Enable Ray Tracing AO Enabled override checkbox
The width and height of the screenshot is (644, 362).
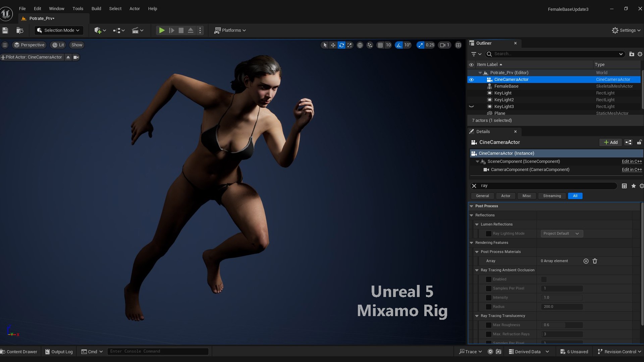pyautogui.click(x=489, y=280)
